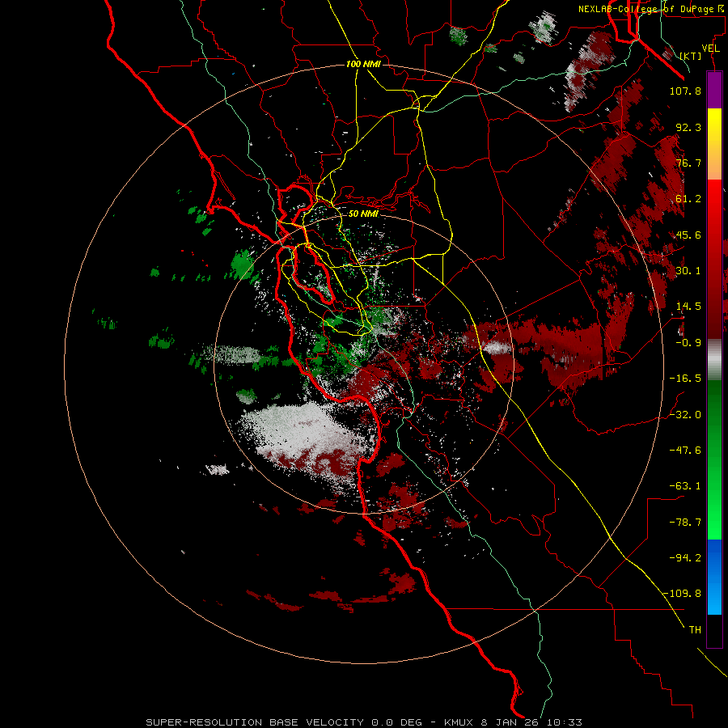Click the 45.6 velocity value
Image resolution: width=728 pixels, height=728 pixels.
pyautogui.click(x=688, y=235)
